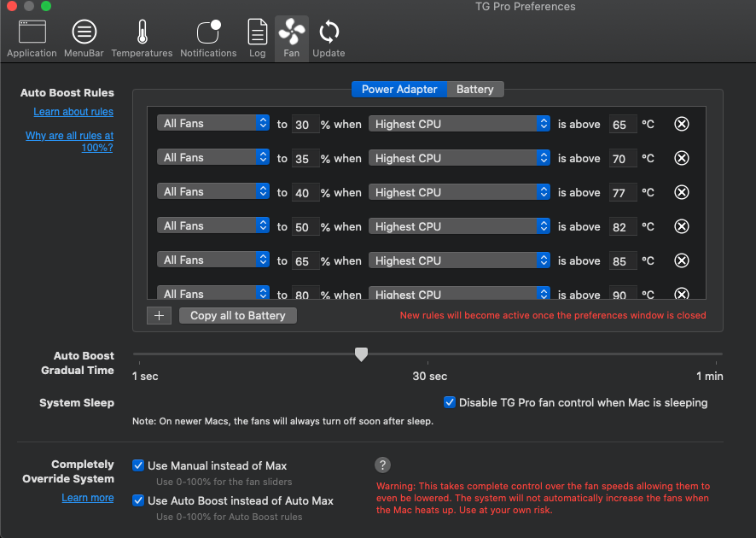
Task: Open the Log preferences pane
Action: click(258, 38)
